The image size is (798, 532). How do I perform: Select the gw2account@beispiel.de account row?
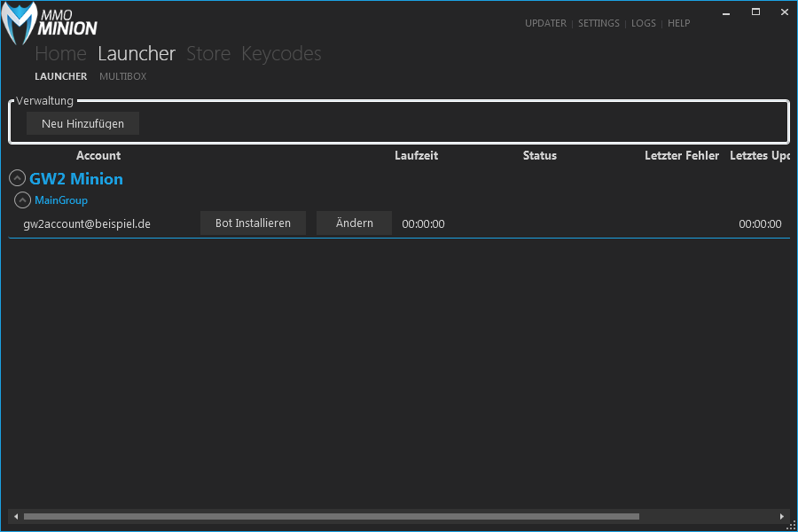pyautogui.click(x=87, y=224)
